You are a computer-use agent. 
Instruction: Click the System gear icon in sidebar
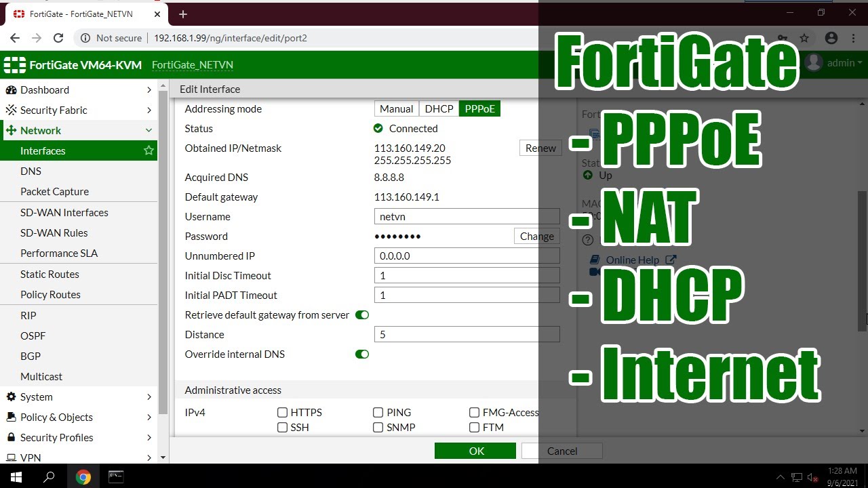[x=11, y=397]
